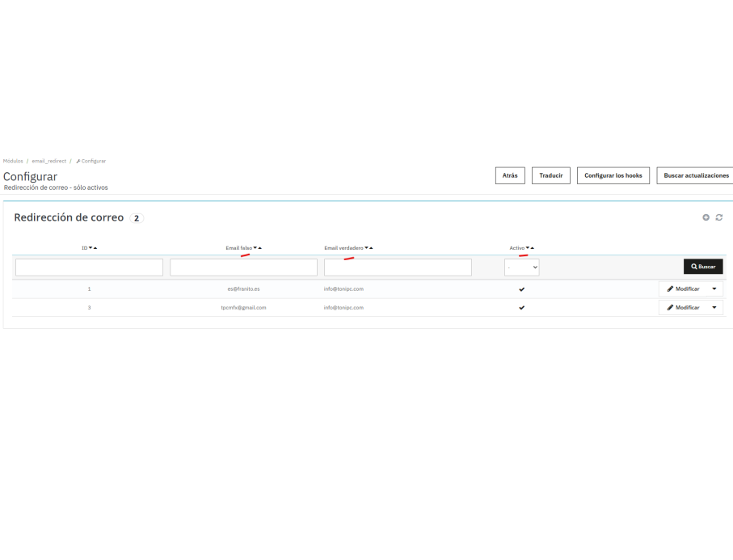Open Módulos breadcrumb link

pyautogui.click(x=13, y=161)
